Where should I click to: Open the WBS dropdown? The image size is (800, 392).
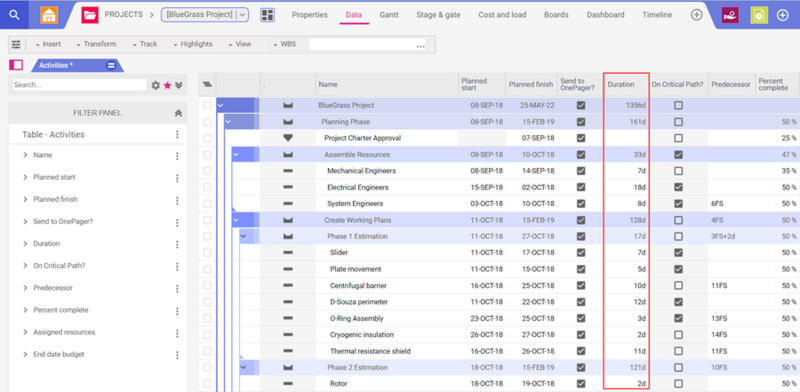pos(285,44)
